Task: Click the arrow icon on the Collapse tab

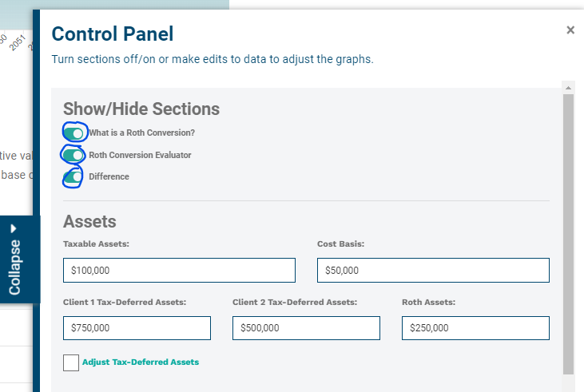Action: coord(14,228)
